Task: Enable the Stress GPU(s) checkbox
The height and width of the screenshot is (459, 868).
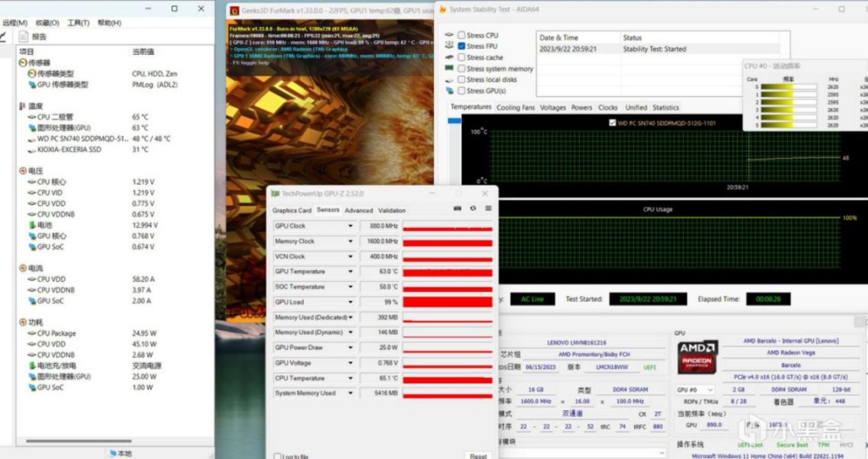Action: pyautogui.click(x=461, y=91)
